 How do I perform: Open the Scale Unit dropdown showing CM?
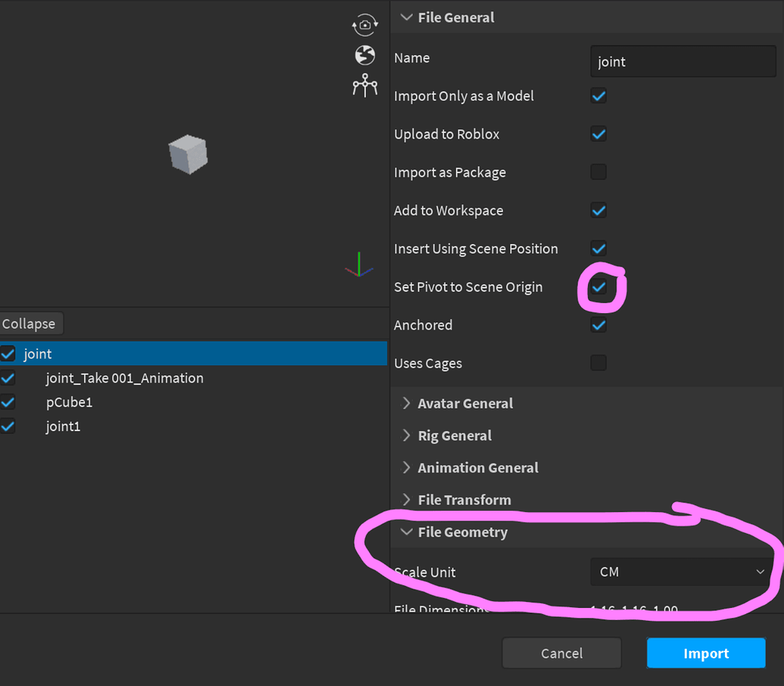681,572
